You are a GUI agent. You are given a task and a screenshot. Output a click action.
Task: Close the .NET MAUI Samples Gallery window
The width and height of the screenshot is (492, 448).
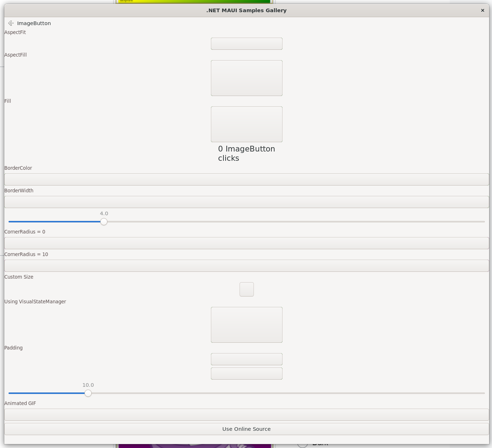[482, 10]
